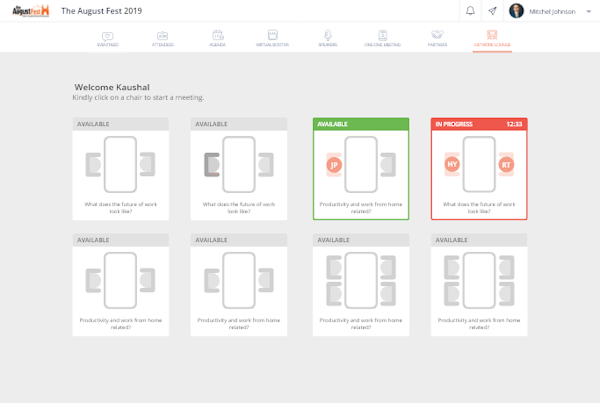
Task: Open the Event Feed tab
Action: (107, 36)
